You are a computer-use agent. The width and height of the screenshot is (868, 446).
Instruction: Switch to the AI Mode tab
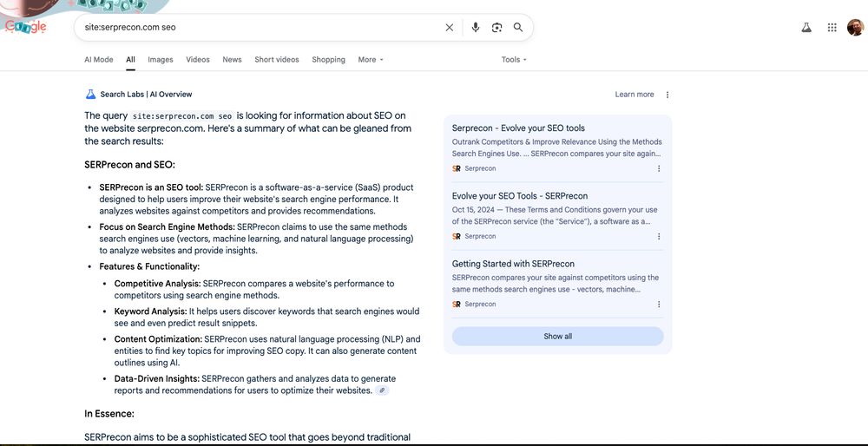tap(99, 60)
